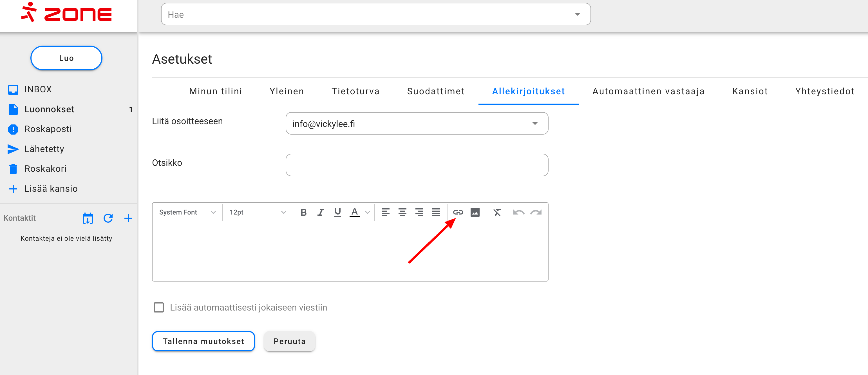Screen dimensions: 868x375
Task: Open the System Font dropdown
Action: pyautogui.click(x=187, y=212)
